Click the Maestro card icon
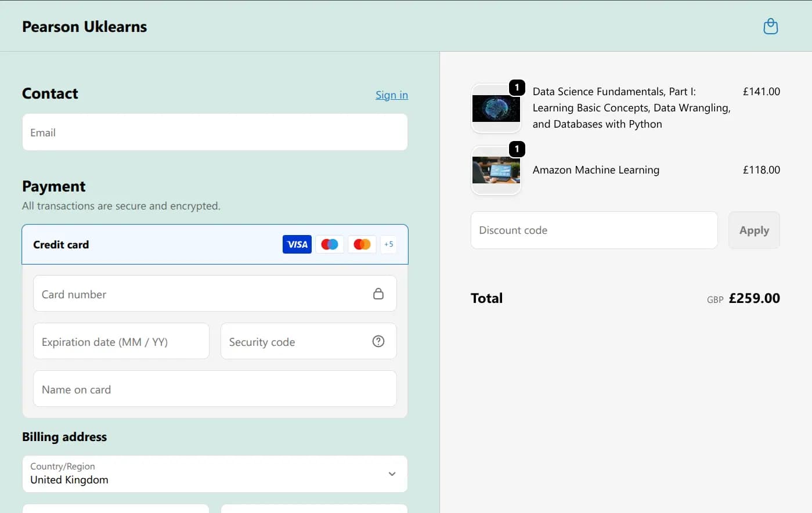 click(330, 244)
